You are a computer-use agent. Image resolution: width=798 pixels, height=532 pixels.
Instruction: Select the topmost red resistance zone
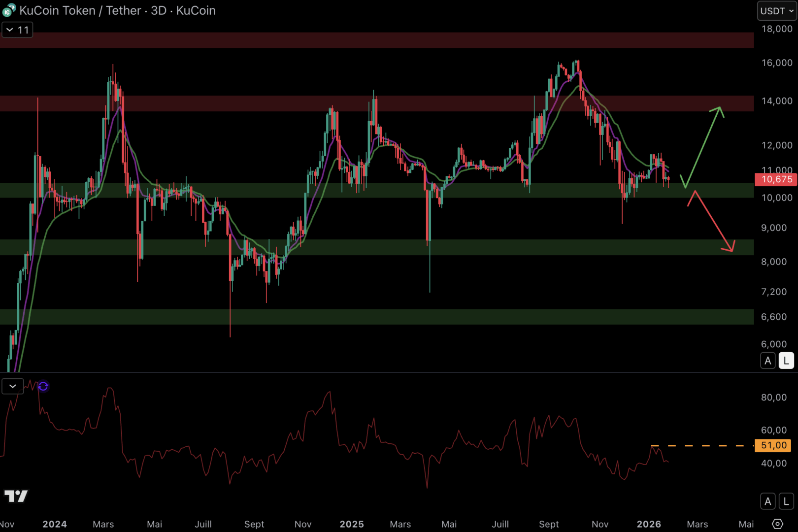pos(374,40)
